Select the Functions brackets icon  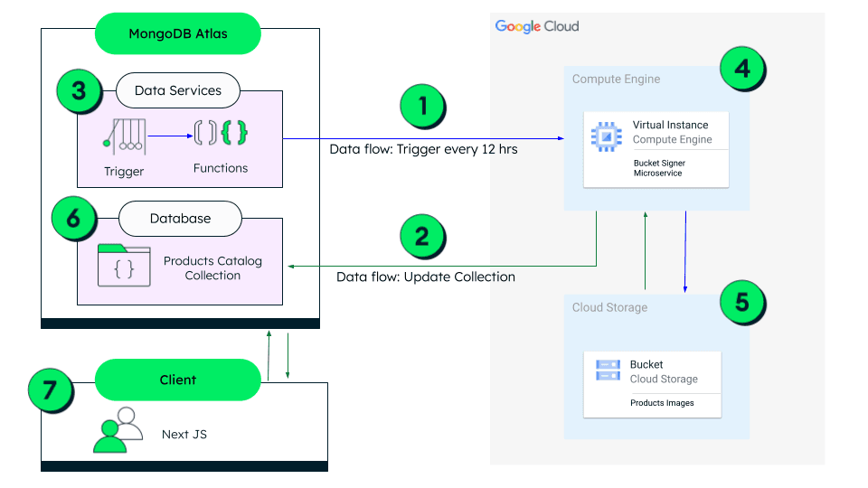(221, 134)
